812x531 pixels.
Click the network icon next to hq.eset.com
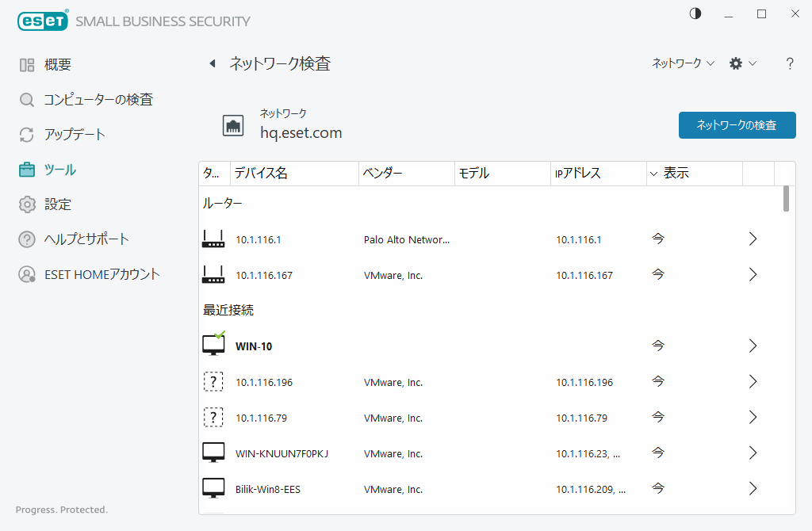tap(233, 126)
